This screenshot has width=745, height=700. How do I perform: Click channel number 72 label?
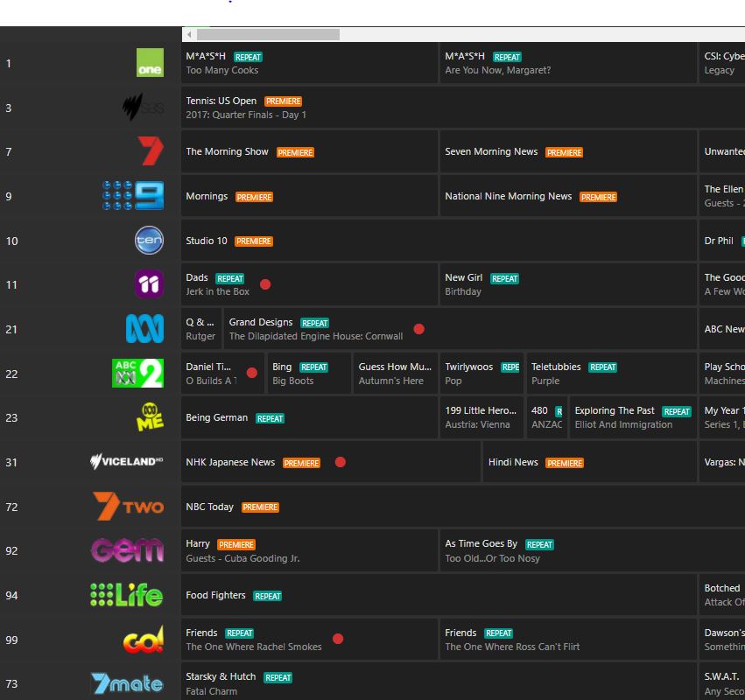11,507
